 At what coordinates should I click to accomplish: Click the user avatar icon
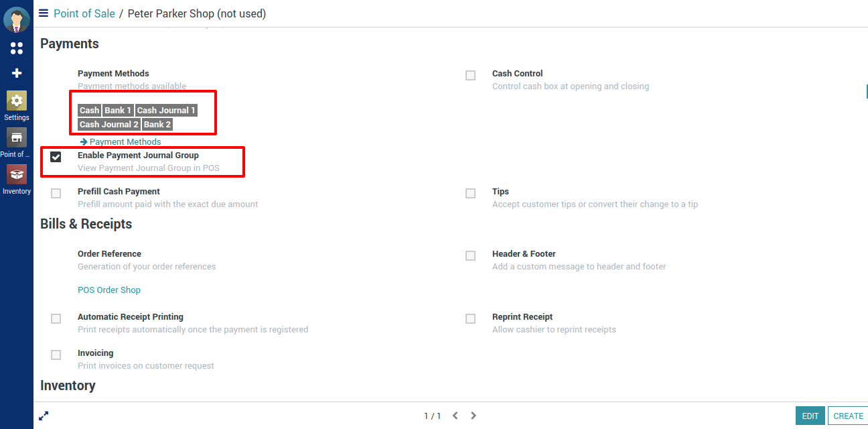tap(17, 20)
